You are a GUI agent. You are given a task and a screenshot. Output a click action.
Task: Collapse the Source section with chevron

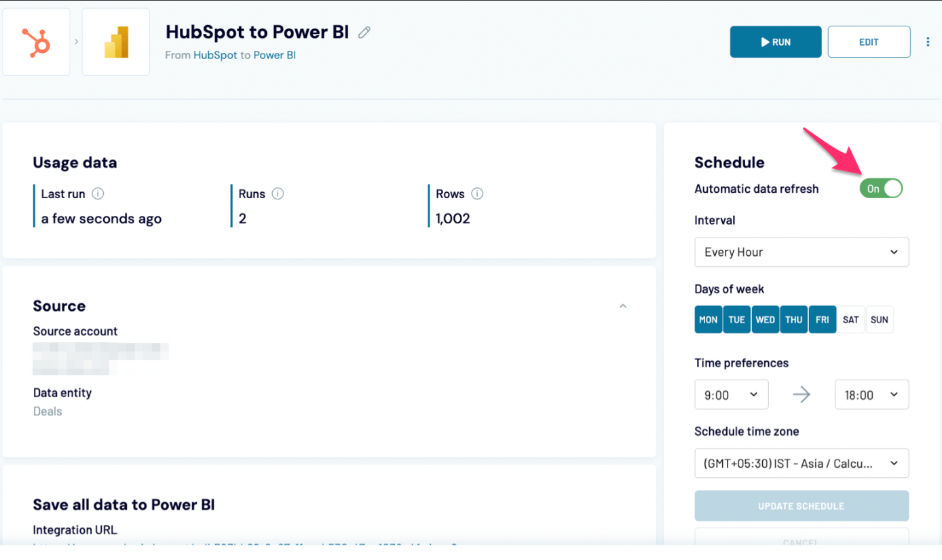[x=623, y=306]
